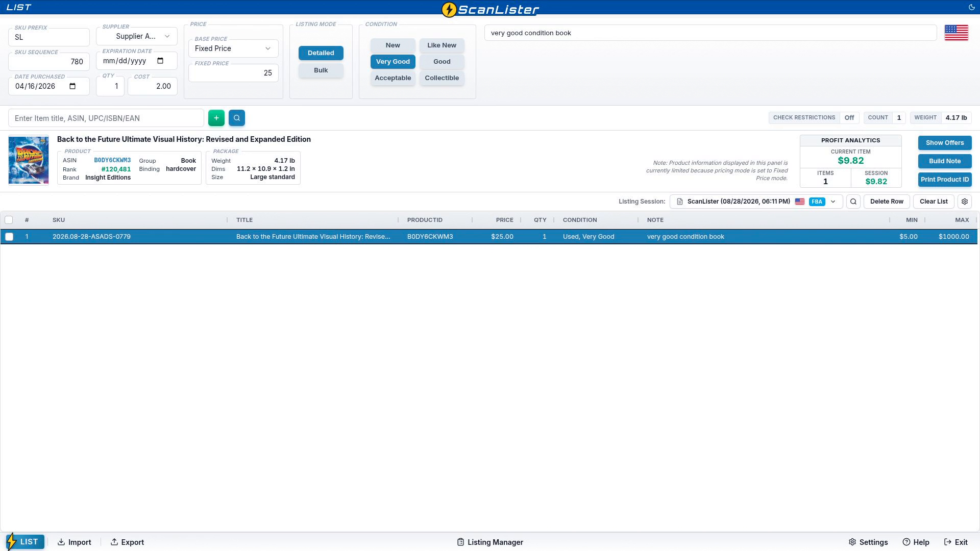980x551 pixels.
Task: Toggle dark mode moon icon
Action: coord(971,7)
